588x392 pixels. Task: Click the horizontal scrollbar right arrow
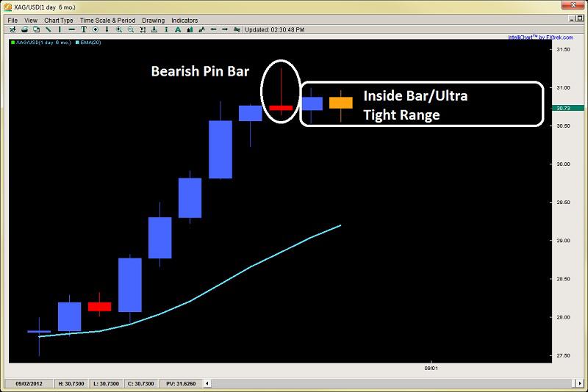[580, 383]
